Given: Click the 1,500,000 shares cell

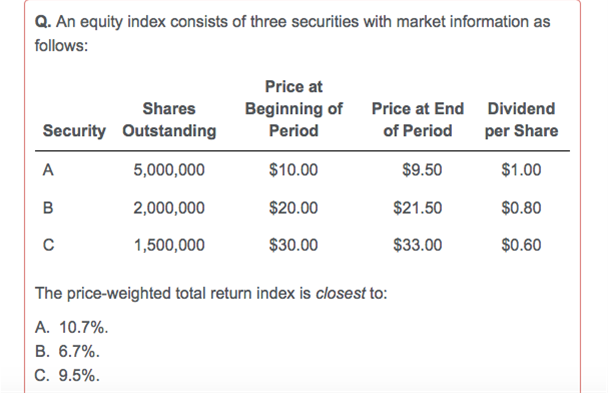Looking at the screenshot, I should [x=169, y=245].
